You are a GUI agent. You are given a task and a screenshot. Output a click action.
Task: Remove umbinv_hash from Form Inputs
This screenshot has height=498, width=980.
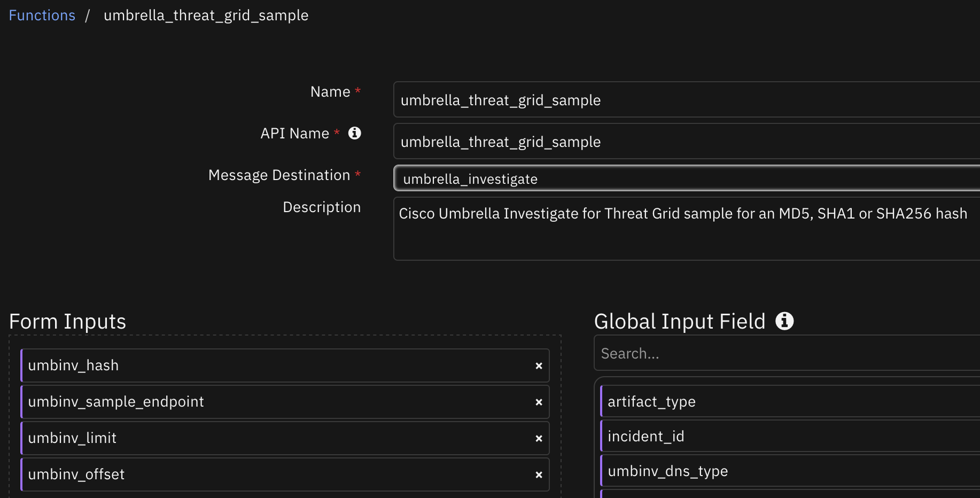click(x=539, y=366)
